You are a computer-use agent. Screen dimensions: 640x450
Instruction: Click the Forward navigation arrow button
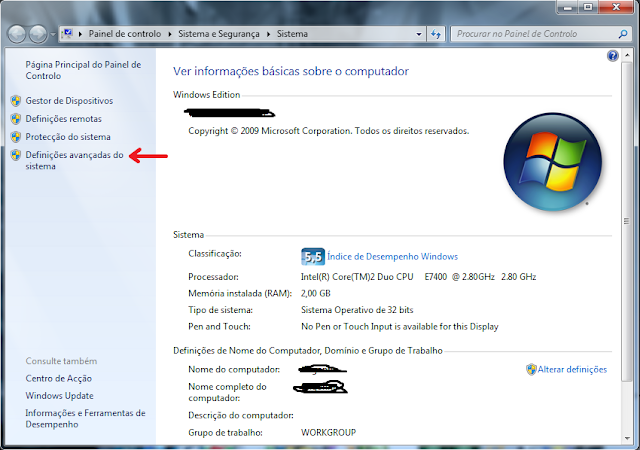38,34
